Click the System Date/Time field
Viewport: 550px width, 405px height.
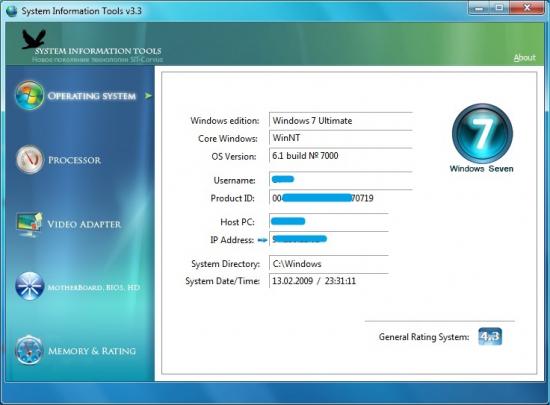click(329, 281)
